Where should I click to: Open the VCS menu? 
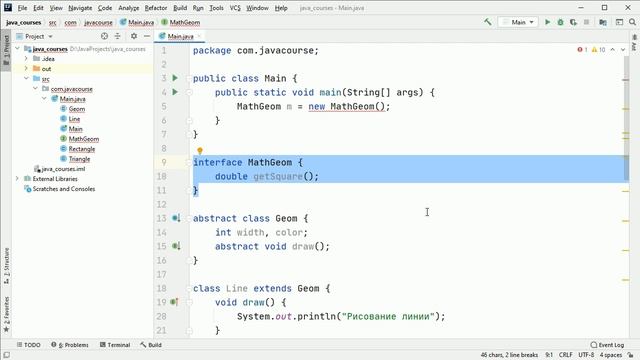pos(235,8)
